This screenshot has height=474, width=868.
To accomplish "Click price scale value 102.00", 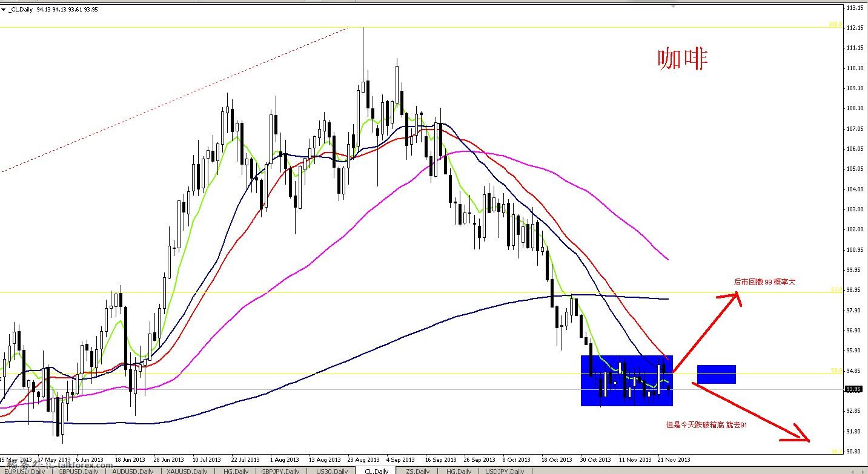I will click(855, 229).
